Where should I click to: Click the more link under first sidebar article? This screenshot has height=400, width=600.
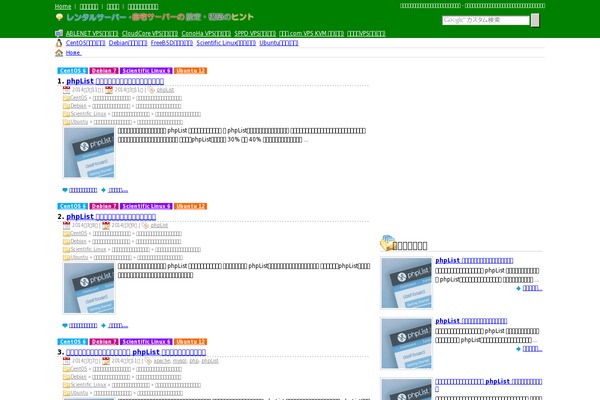pos(532,288)
